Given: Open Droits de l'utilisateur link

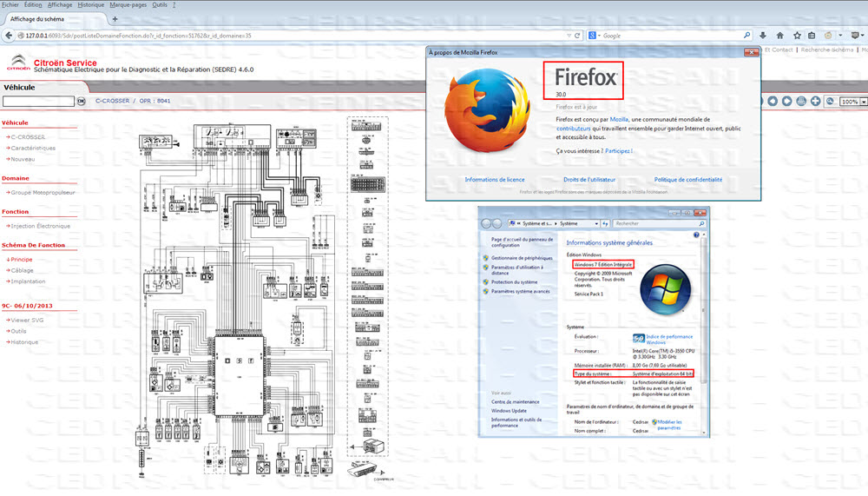Looking at the screenshot, I should coord(589,180).
